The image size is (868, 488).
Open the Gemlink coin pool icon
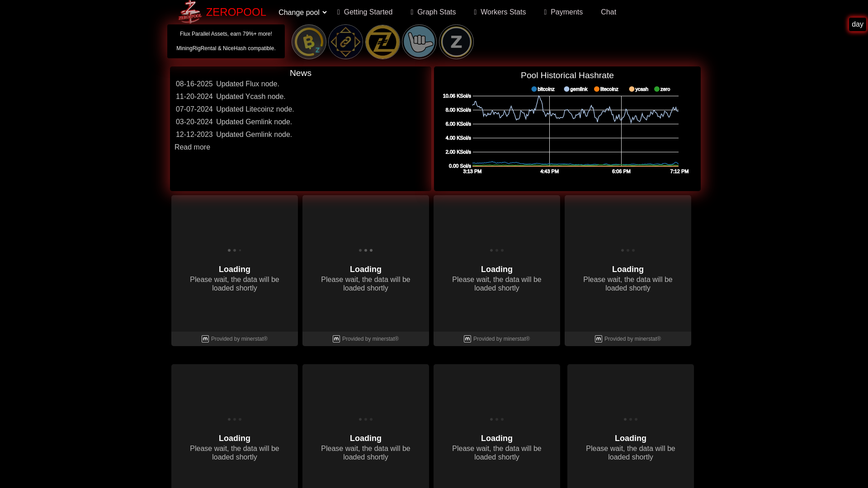pos(345,42)
